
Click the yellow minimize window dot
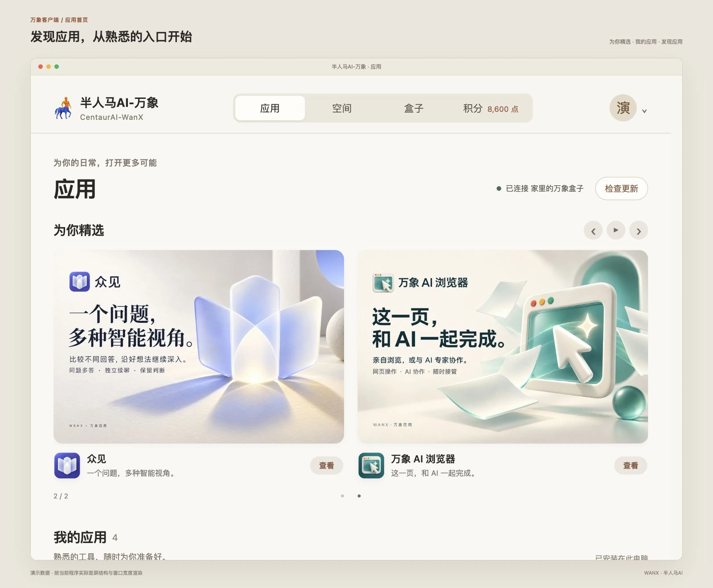click(x=49, y=66)
